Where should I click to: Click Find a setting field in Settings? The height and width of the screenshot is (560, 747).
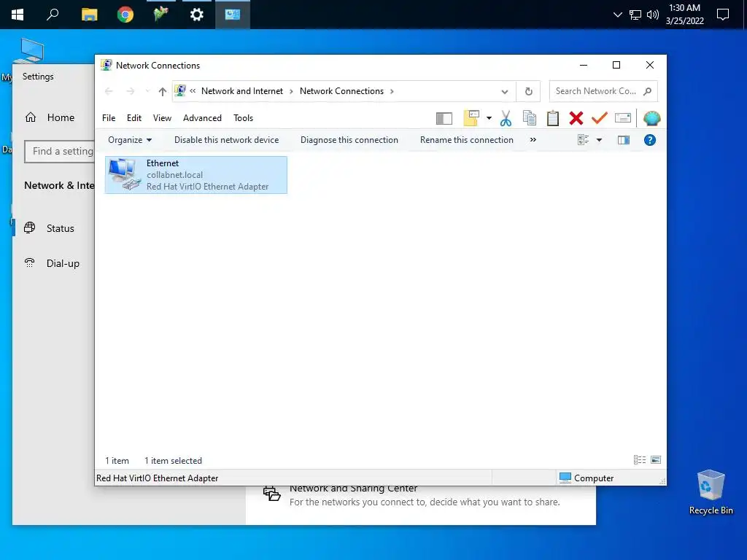pos(60,152)
